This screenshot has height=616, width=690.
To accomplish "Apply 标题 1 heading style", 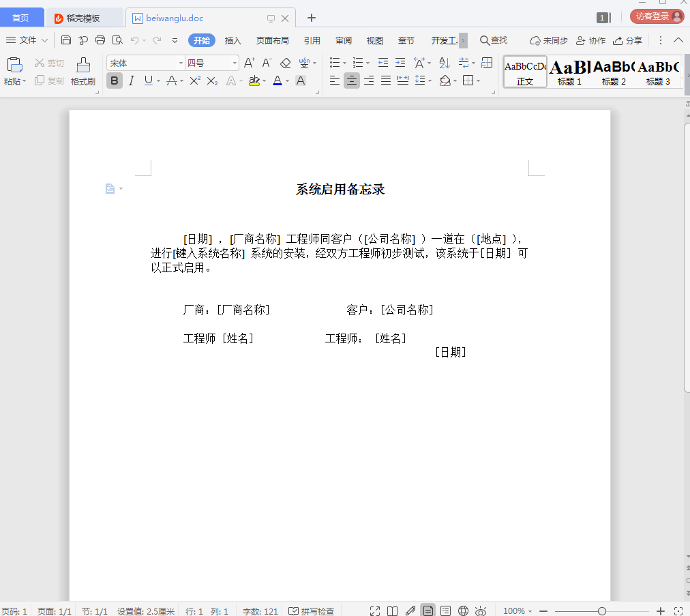I will (x=569, y=72).
